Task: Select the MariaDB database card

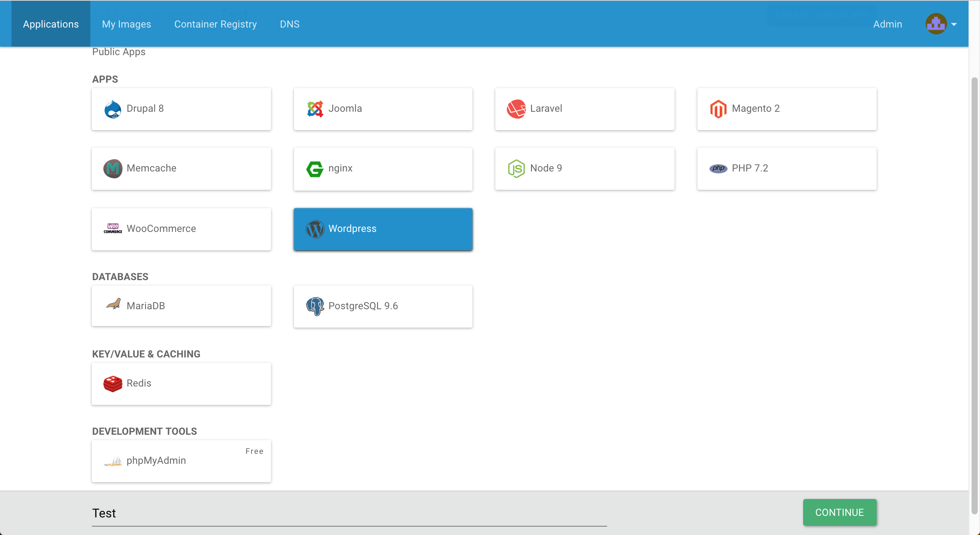Action: (181, 306)
